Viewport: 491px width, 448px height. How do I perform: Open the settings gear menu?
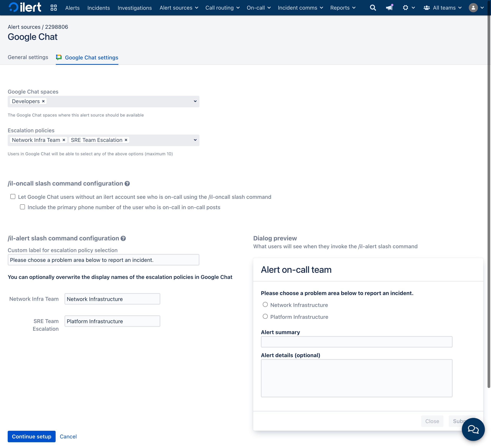coord(405,8)
